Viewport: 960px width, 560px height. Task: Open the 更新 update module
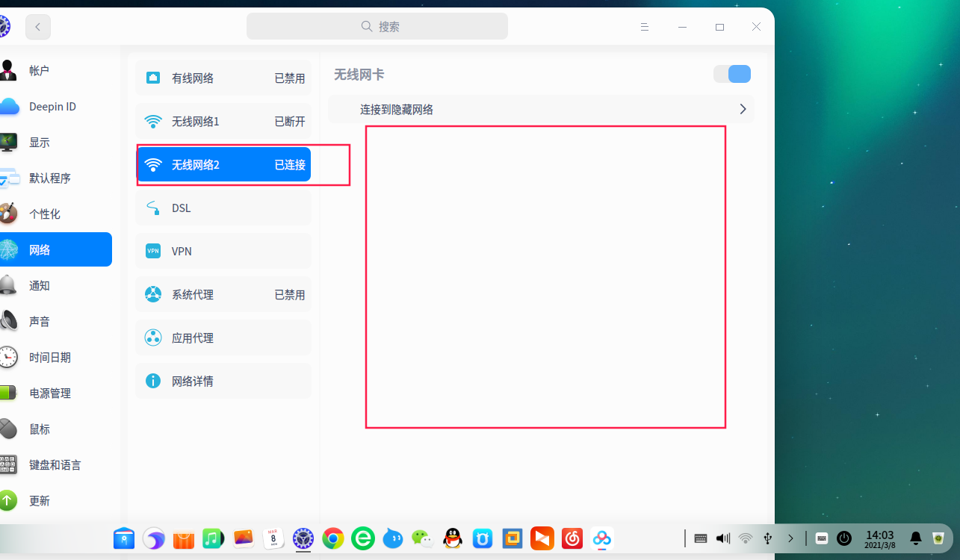(x=56, y=500)
